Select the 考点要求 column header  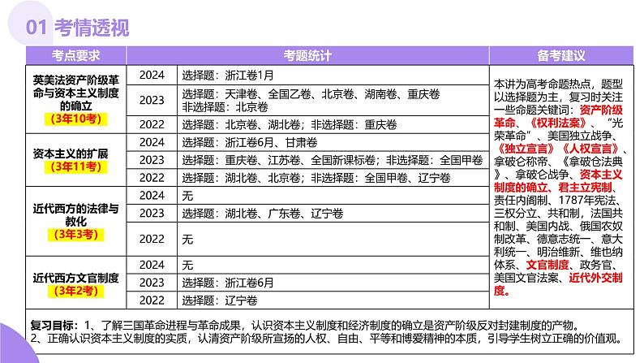pyautogui.click(x=76, y=55)
